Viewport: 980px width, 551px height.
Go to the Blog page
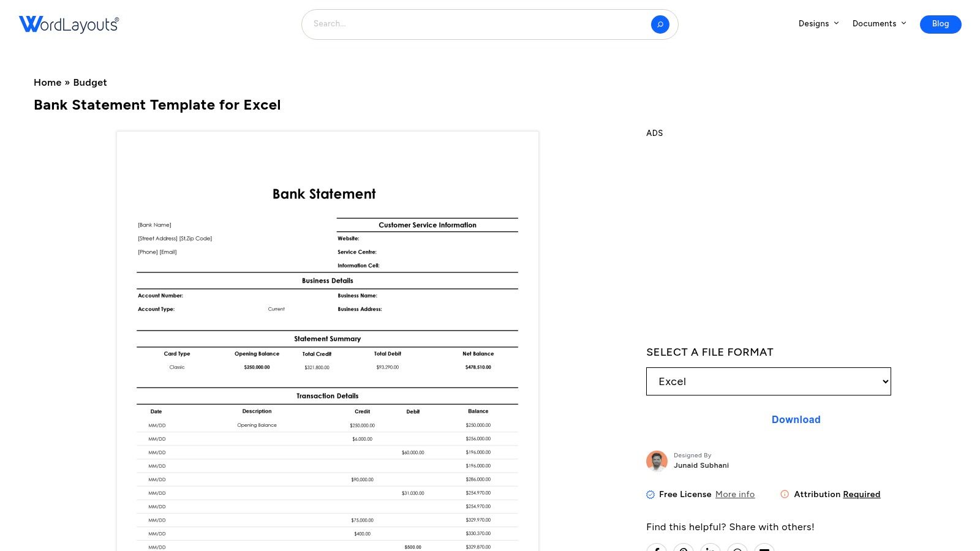pos(940,24)
